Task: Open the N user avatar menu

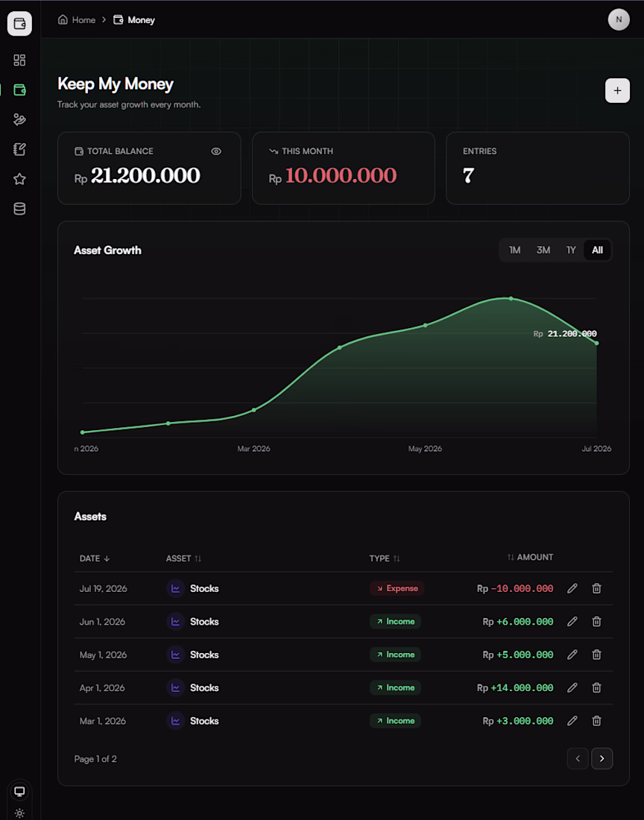Action: [619, 20]
